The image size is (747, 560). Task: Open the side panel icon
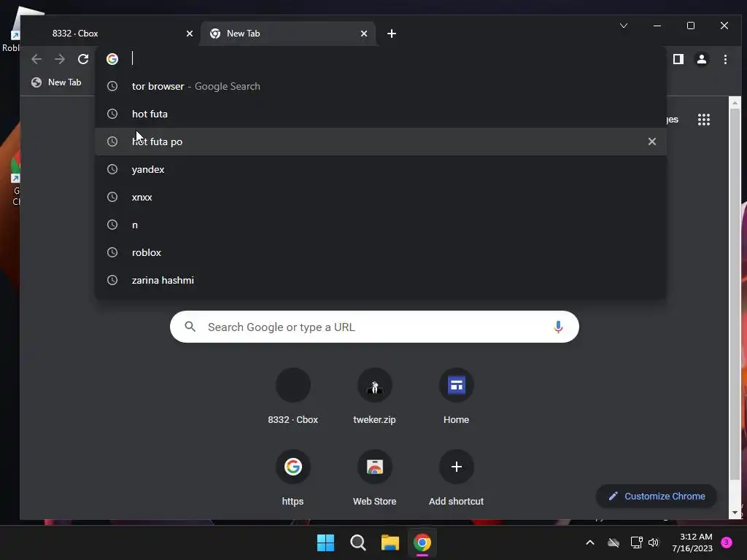tap(678, 59)
